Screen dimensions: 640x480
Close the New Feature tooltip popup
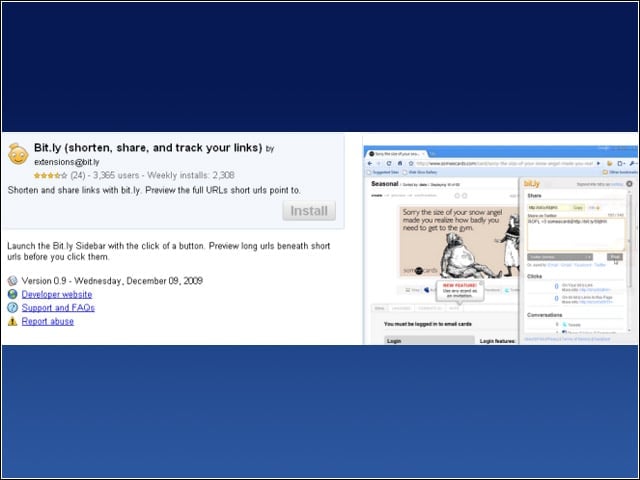coord(481,283)
